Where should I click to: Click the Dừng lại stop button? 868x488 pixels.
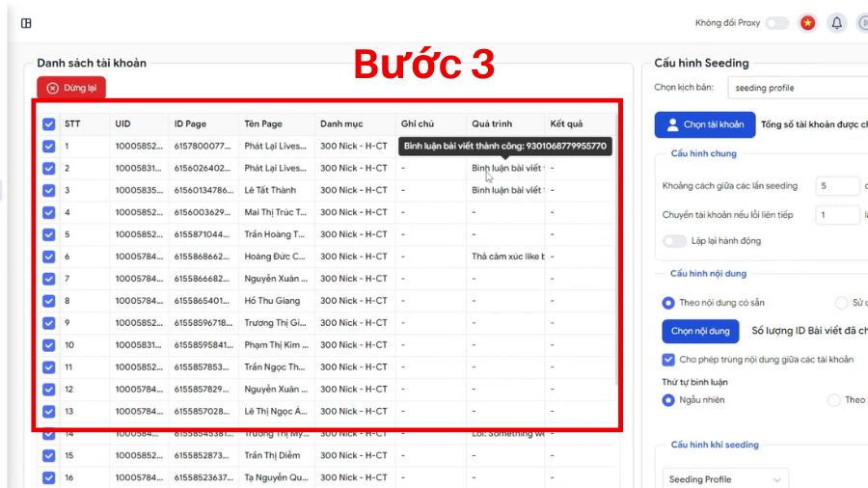(71, 88)
